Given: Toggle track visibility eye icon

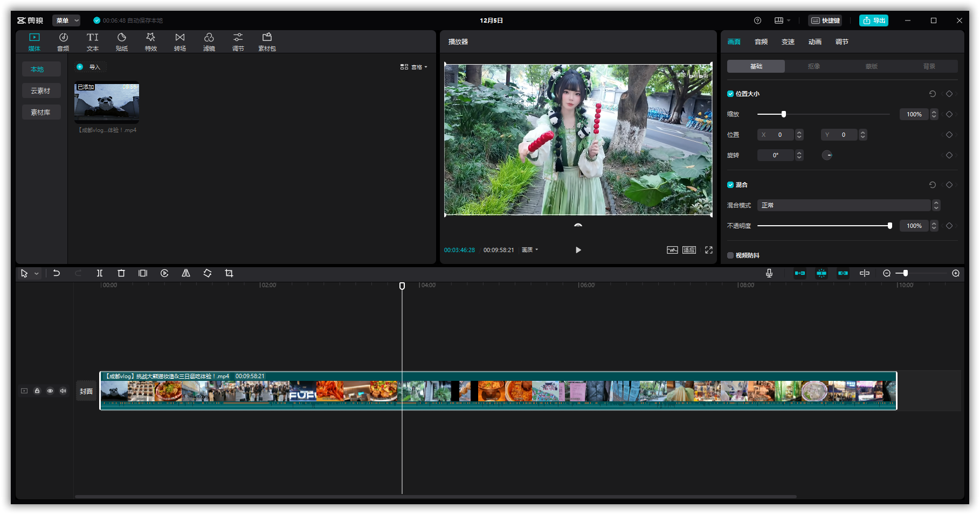Looking at the screenshot, I should pyautogui.click(x=50, y=391).
